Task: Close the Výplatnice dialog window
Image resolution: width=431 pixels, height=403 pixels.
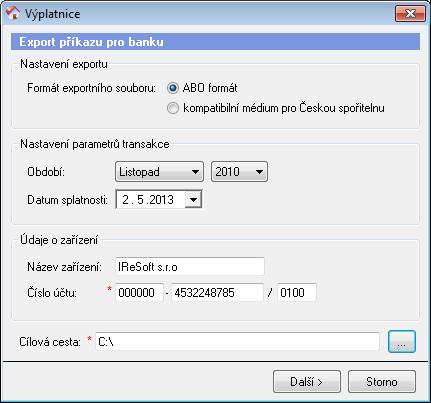Action: [x=410, y=14]
